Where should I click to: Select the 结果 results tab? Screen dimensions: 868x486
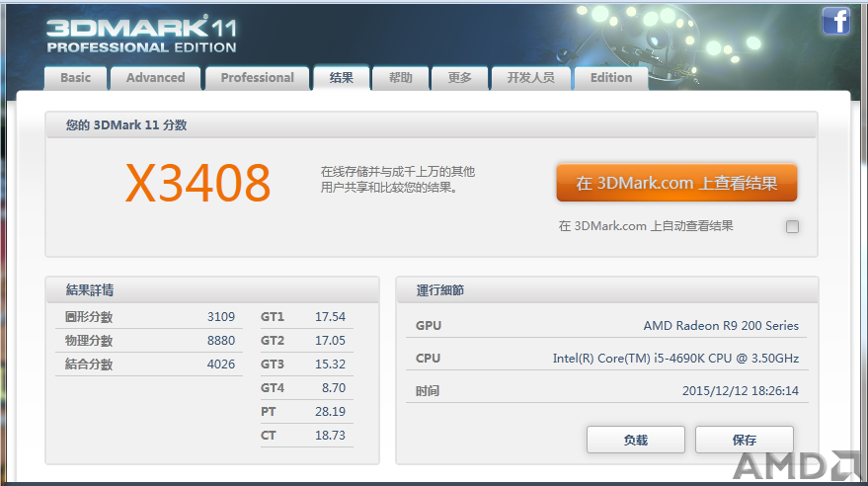[342, 78]
